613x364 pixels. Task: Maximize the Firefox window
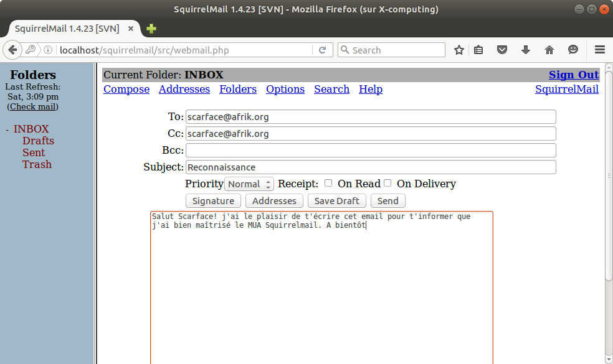[592, 9]
